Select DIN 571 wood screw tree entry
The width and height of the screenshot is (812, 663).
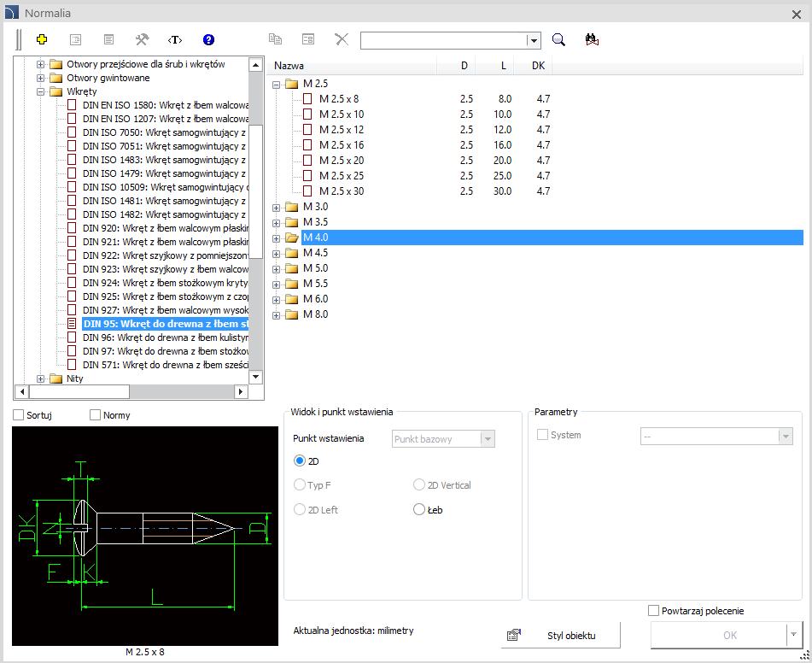coord(165,365)
